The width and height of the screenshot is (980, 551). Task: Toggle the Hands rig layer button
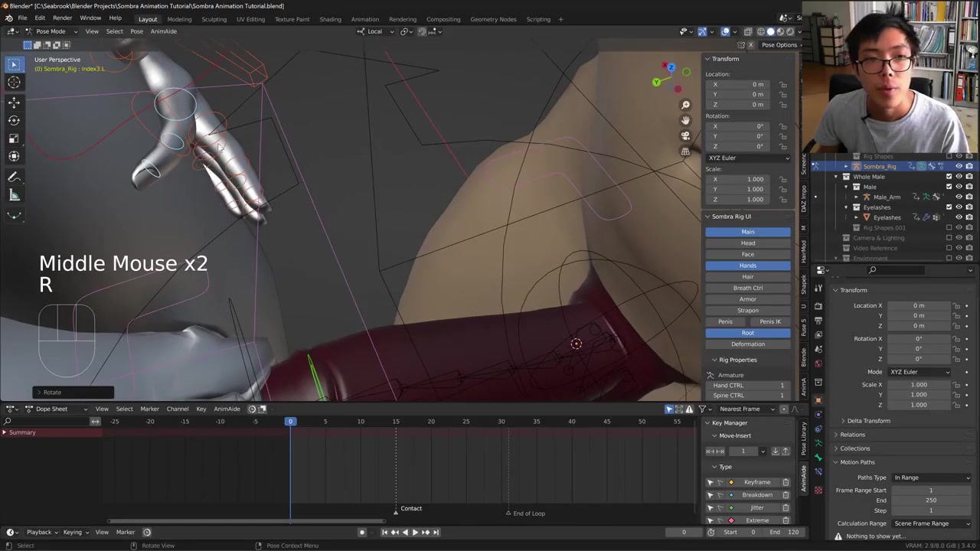[x=747, y=266]
